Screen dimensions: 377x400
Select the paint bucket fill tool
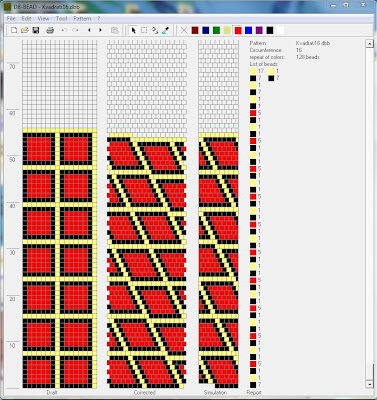coord(155,30)
